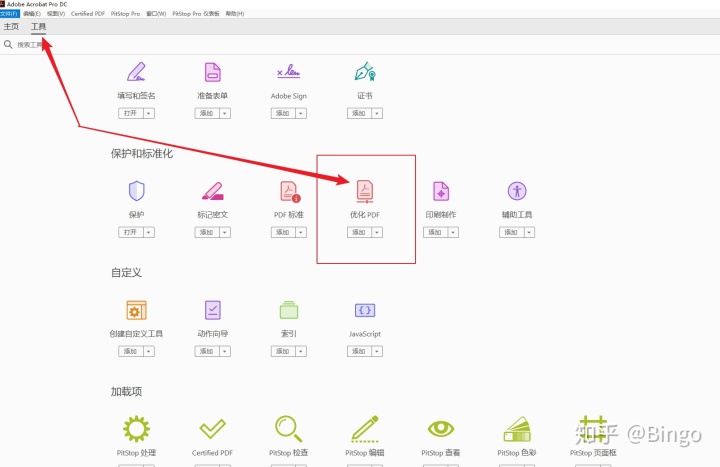Click 添加 button under JavaScript

click(x=360, y=351)
